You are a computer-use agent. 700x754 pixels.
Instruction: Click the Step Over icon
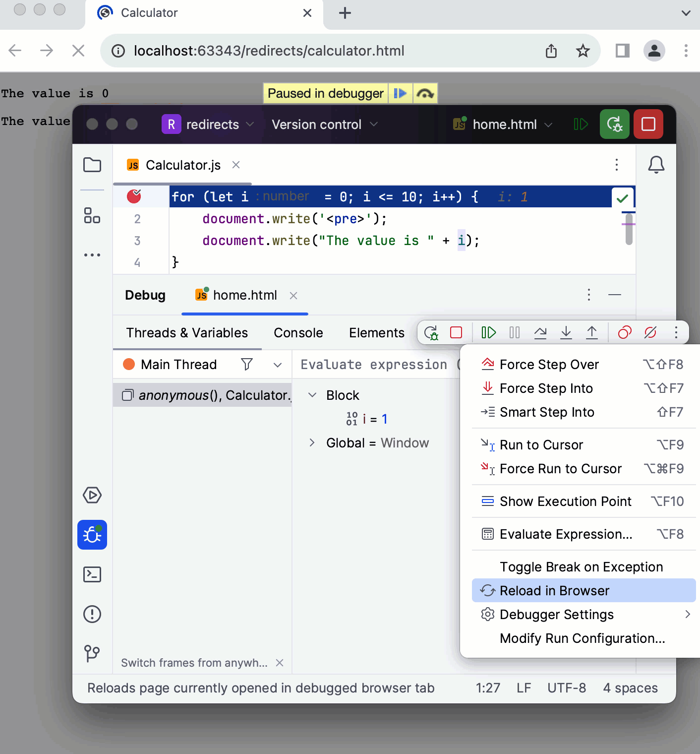pyautogui.click(x=540, y=333)
